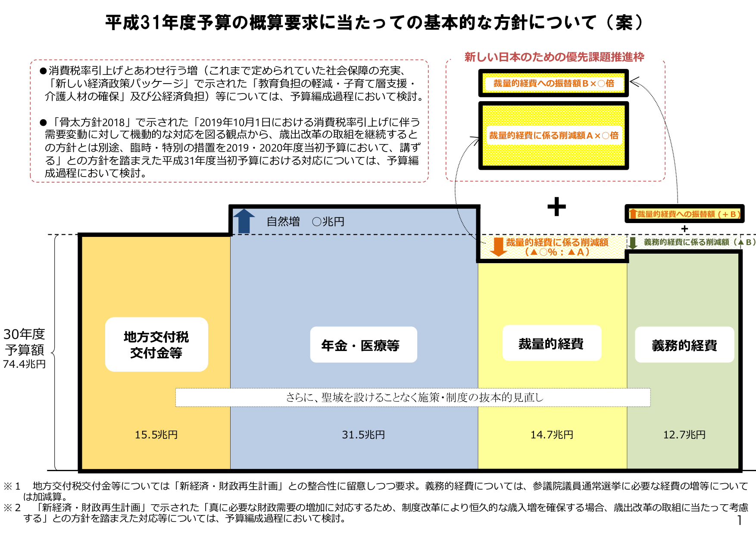
Task: Select the yellow 裁量的経費に係る削減額A×○倍 box
Action: [x=553, y=136]
